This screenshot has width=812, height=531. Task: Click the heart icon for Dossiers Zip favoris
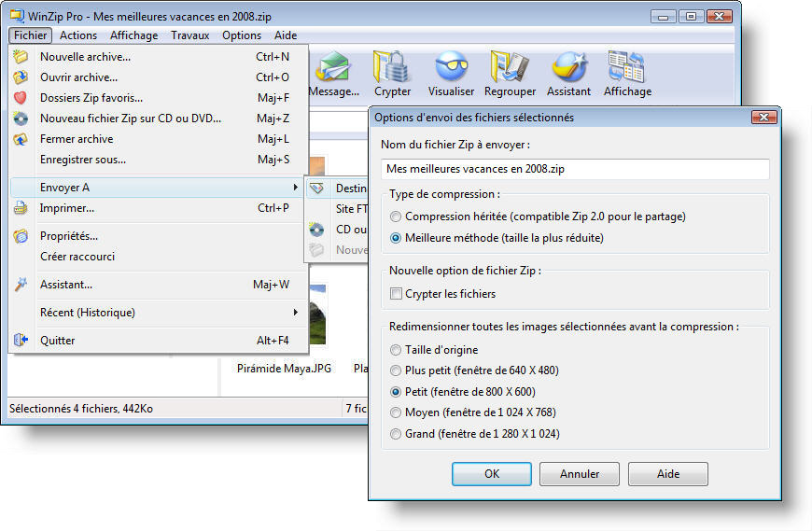tap(21, 98)
